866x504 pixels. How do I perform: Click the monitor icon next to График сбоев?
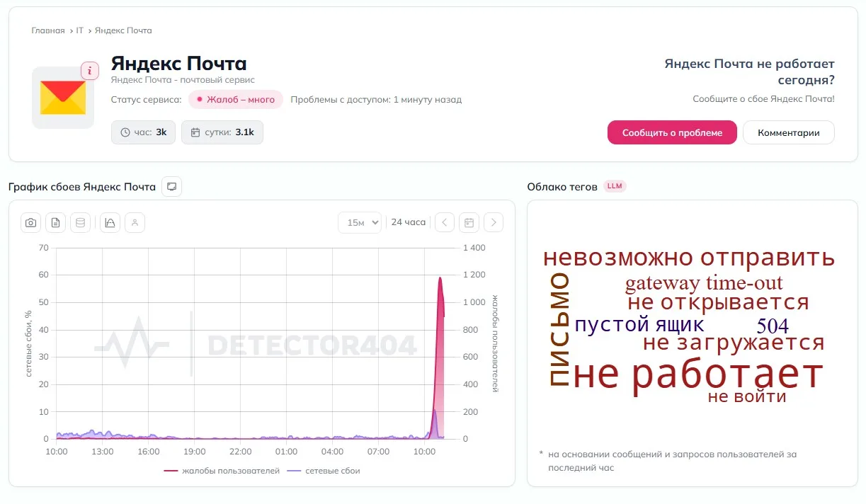click(171, 187)
